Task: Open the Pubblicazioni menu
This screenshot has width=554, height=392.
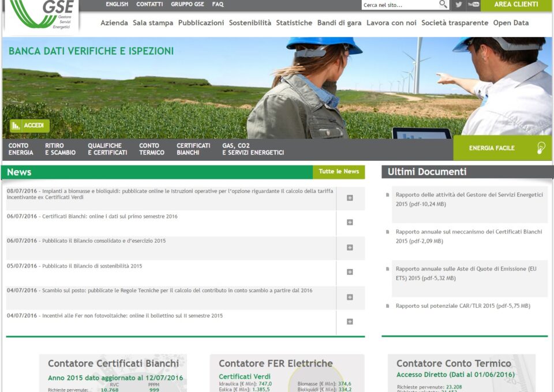Action: [201, 23]
